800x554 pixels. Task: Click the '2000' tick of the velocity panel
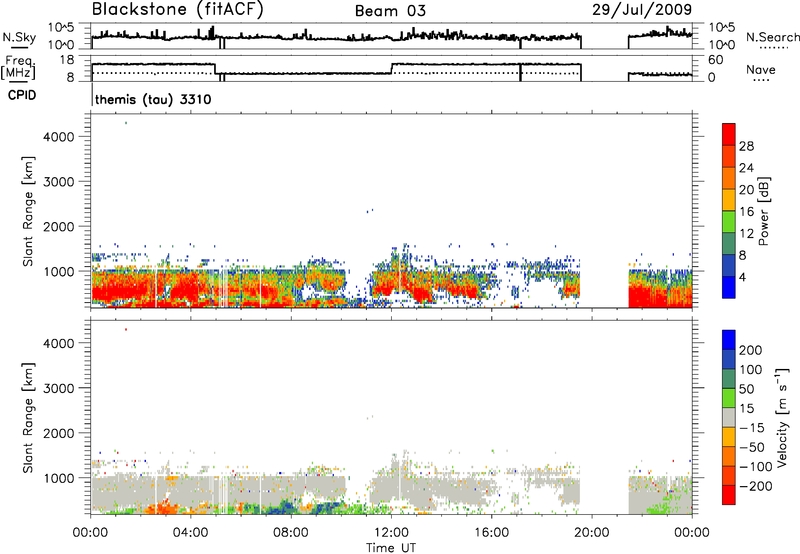[x=59, y=433]
